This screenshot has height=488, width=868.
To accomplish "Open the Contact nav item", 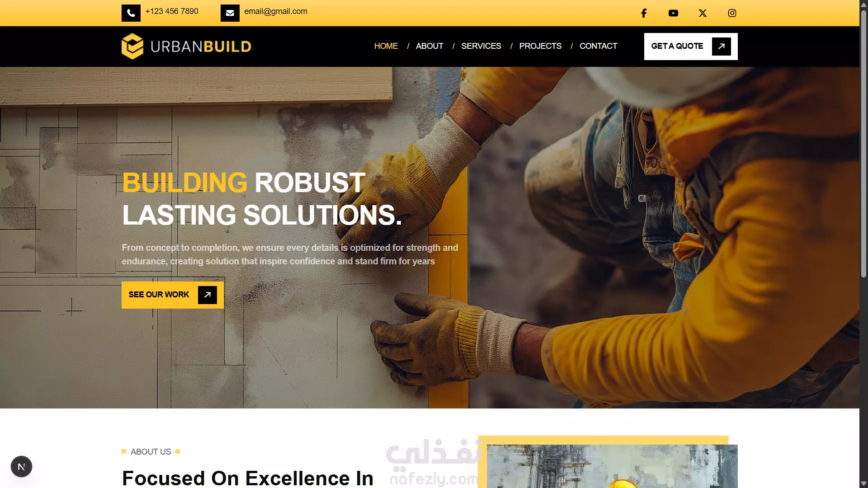I will pos(598,46).
